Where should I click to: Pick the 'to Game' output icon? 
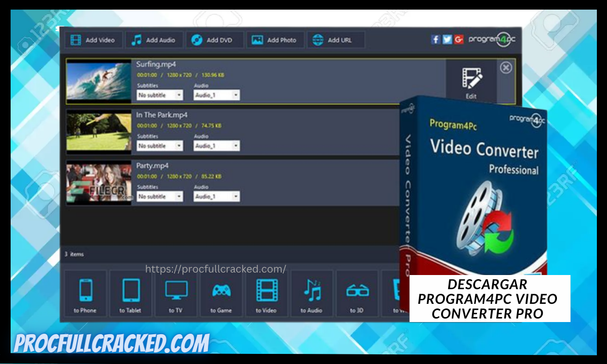pos(221,293)
